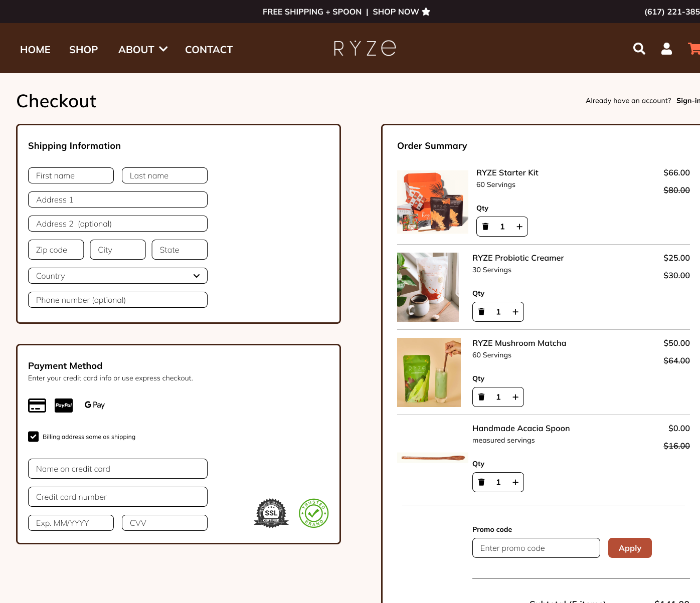Viewport: 700px width, 603px height.
Task: Remove Handmade Acacia Spoon with trash icon
Action: [x=481, y=482]
